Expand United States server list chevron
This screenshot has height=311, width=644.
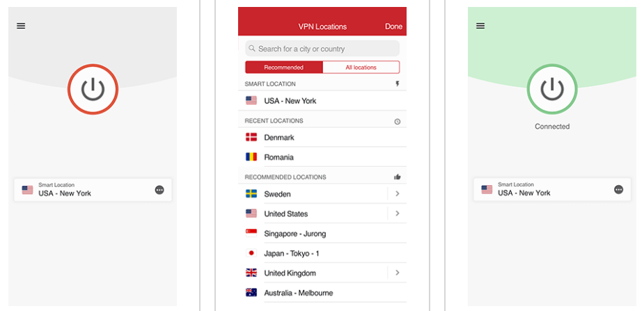point(397,214)
